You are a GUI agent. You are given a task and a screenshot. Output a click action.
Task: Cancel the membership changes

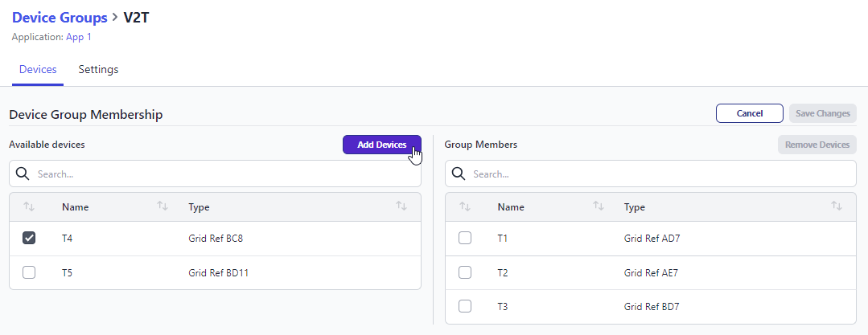[x=749, y=113]
